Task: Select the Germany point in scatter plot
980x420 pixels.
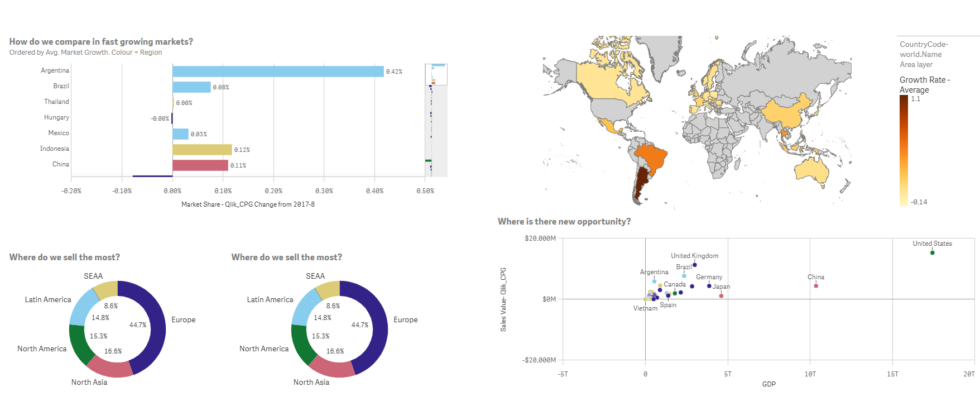Action: (x=709, y=285)
